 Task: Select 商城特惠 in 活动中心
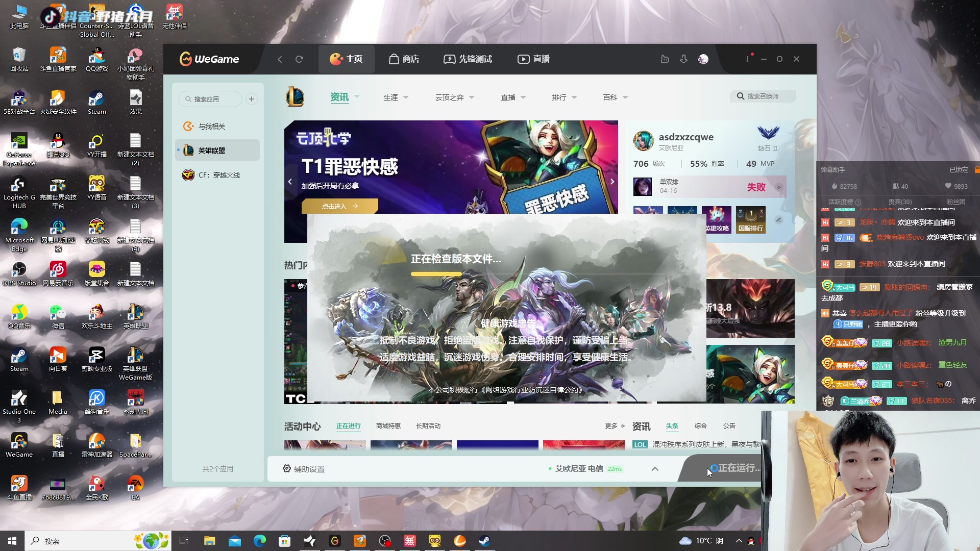[x=388, y=426]
